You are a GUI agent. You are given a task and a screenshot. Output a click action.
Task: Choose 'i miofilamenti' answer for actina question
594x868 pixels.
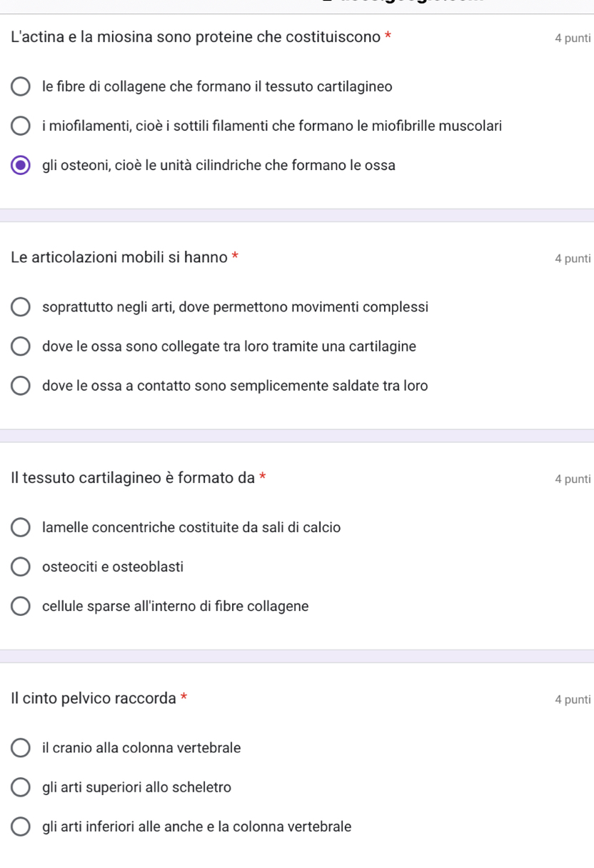[21, 126]
